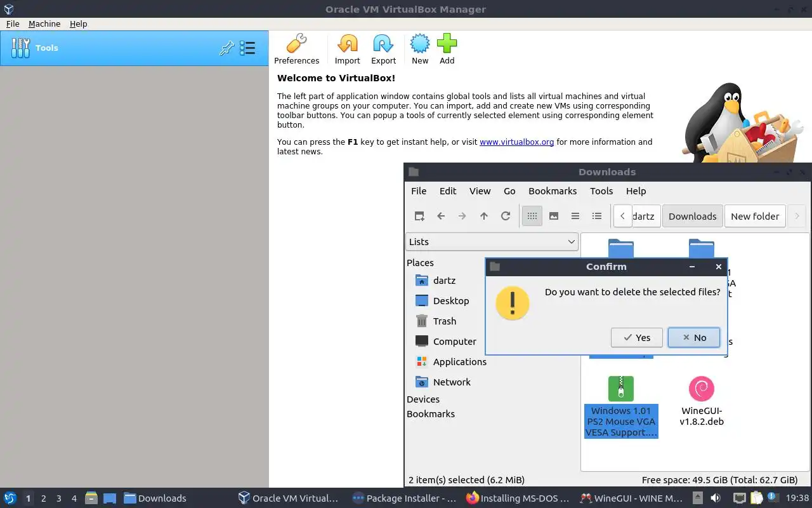Select the Windows 1.01 PS2 Mouse zip file
Screen dimensions: 812x508
(621, 406)
